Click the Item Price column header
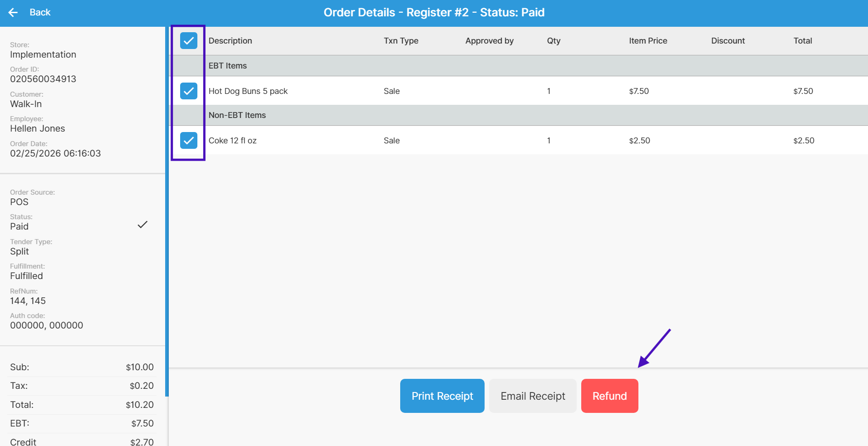The image size is (868, 446). 647,41
